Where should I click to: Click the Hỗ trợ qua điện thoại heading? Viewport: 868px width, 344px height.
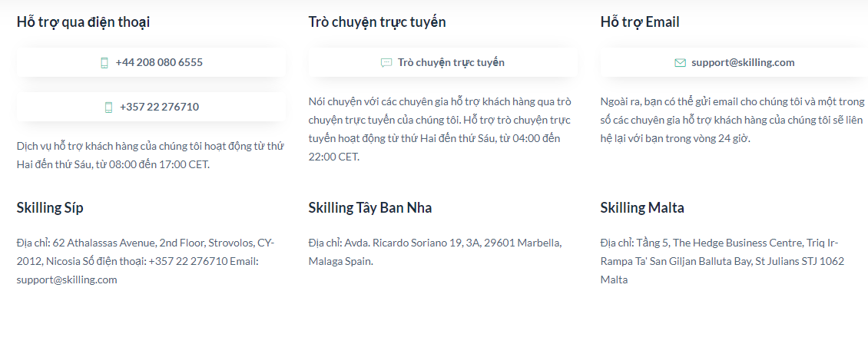(83, 22)
